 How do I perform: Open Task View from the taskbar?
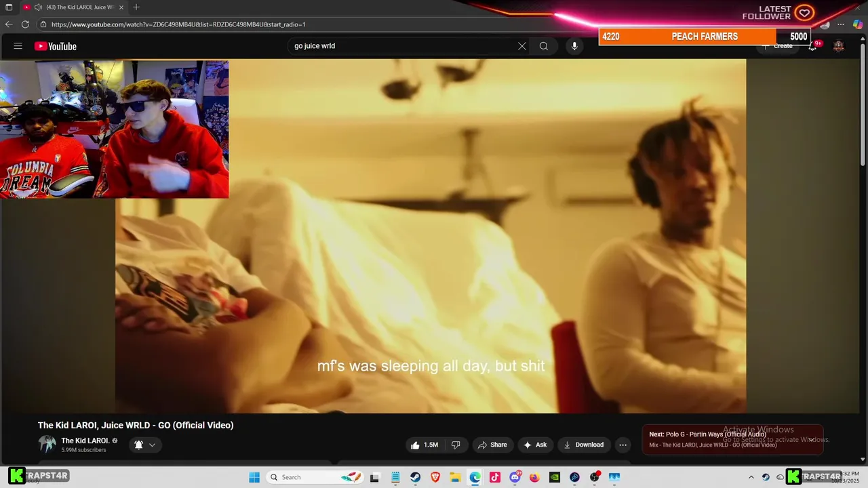[374, 477]
